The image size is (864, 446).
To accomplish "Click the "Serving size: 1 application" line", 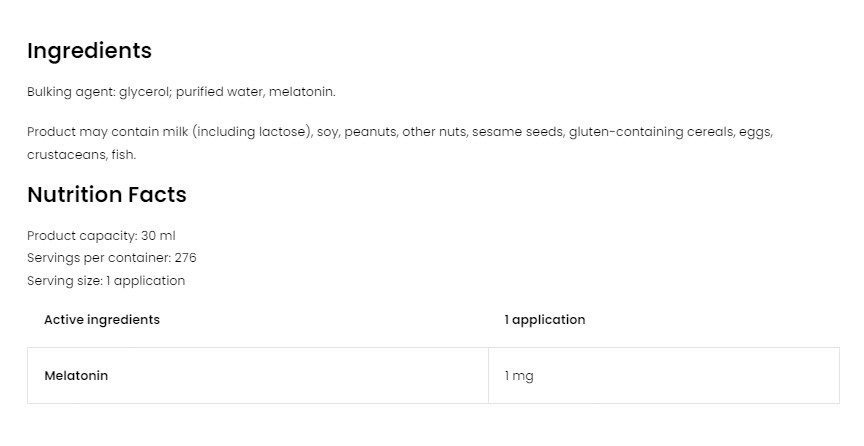I will [106, 281].
